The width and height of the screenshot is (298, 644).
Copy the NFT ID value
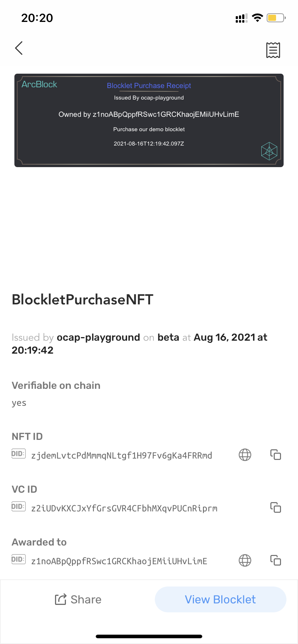pos(276,455)
